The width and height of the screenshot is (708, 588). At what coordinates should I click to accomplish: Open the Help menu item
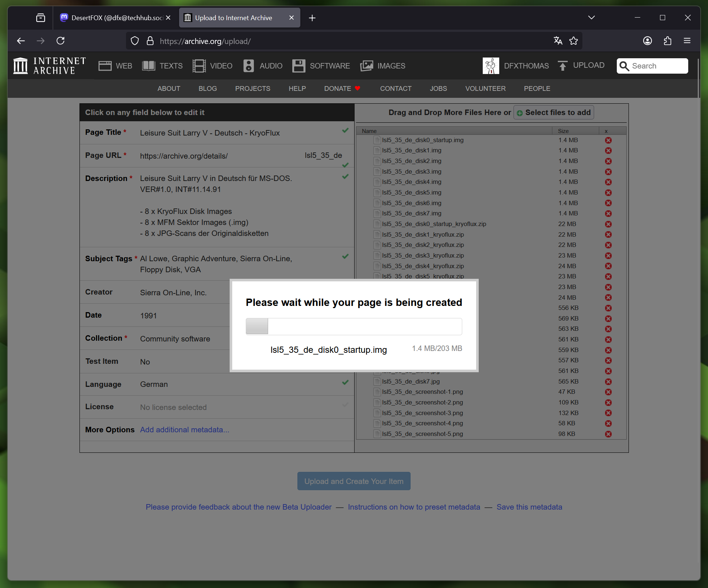[297, 89]
